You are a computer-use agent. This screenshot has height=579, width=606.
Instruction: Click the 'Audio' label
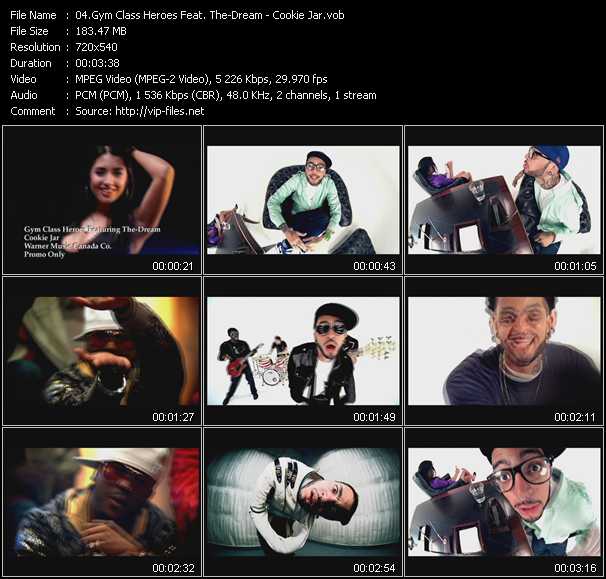click(x=24, y=95)
